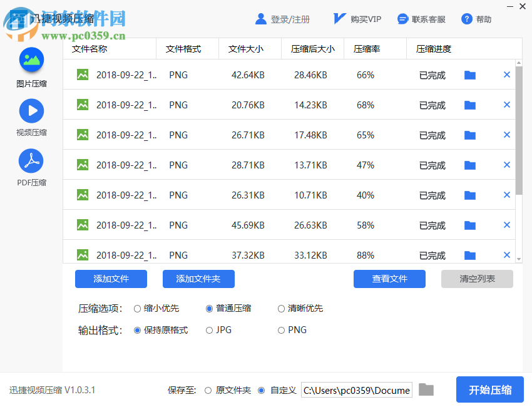This screenshot has height=407, width=532.
Task: Switch to the 视频压缩 (video compression) tool
Action: click(x=31, y=111)
